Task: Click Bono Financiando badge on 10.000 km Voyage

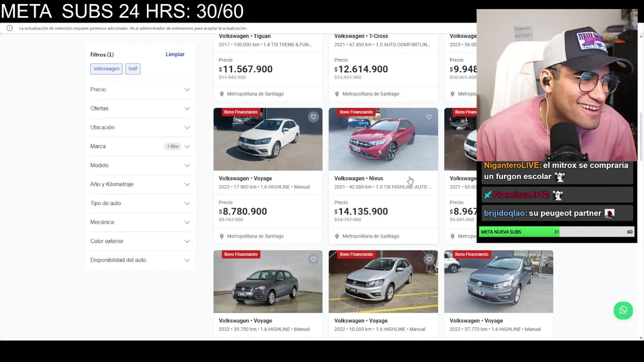Action: 356,254
